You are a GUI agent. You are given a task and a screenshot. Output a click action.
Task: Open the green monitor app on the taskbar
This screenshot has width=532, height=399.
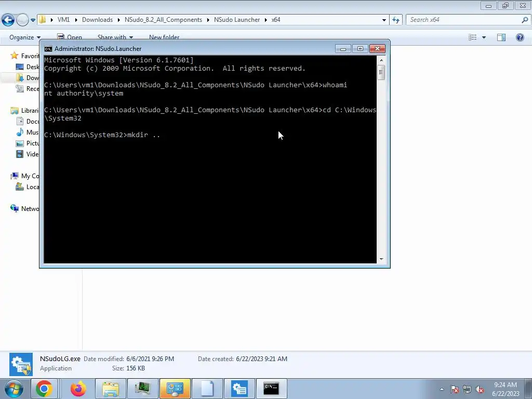142,389
